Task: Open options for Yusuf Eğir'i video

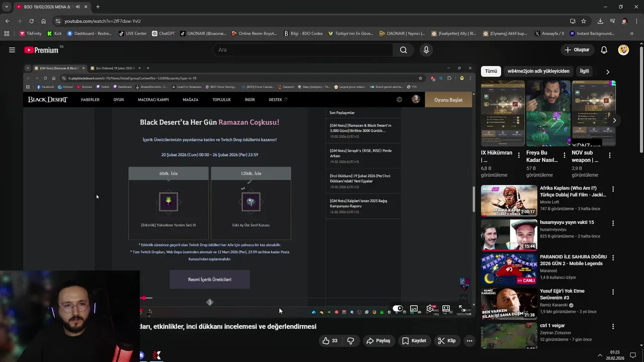Action: [613, 292]
